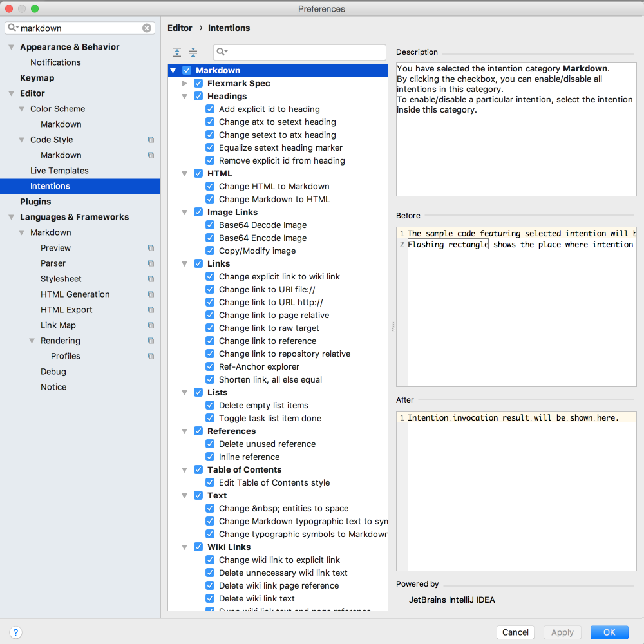This screenshot has height=644, width=644.
Task: Collapse the Wiki Links group
Action: [x=185, y=547]
